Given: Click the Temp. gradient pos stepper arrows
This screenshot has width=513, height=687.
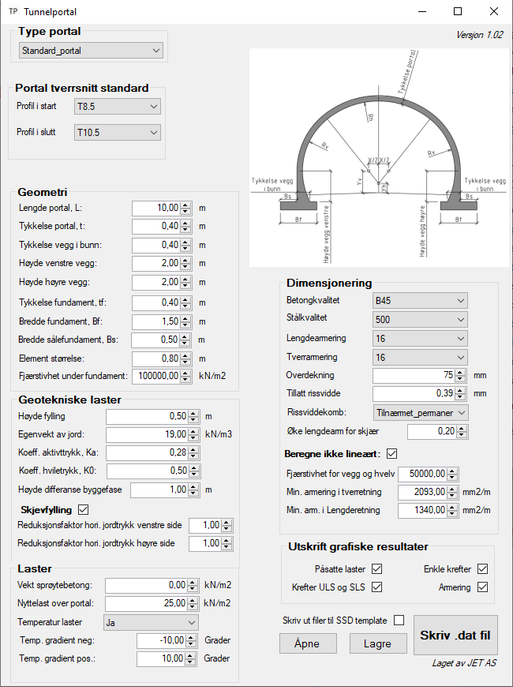Looking at the screenshot, I should [191, 659].
